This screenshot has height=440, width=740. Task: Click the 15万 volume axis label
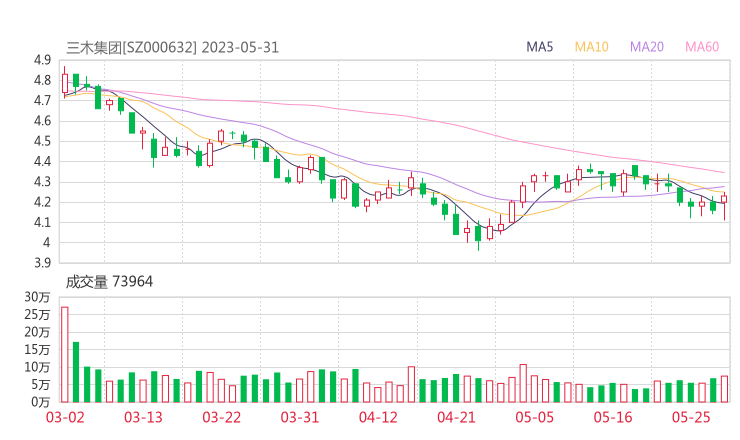click(x=37, y=349)
